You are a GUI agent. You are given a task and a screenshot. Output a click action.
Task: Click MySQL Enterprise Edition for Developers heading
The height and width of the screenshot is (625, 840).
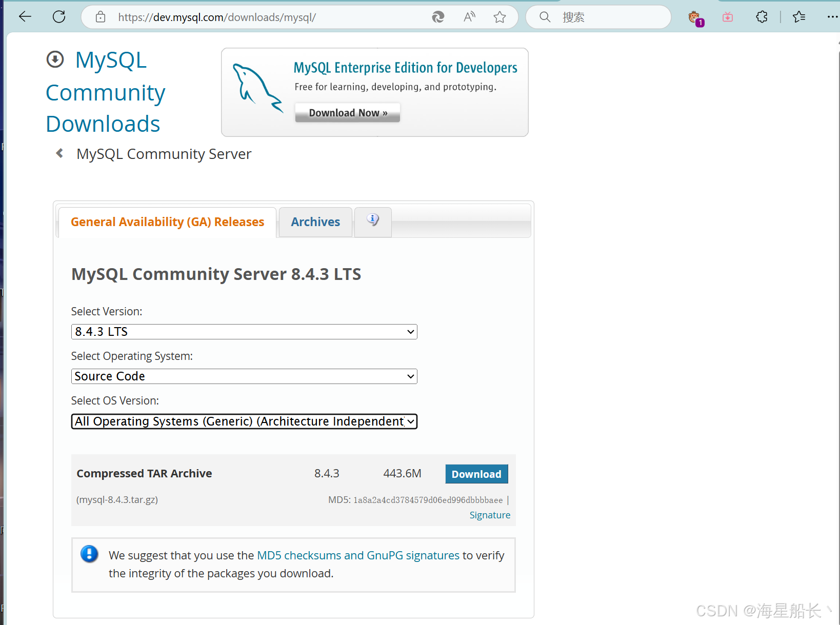click(x=405, y=68)
